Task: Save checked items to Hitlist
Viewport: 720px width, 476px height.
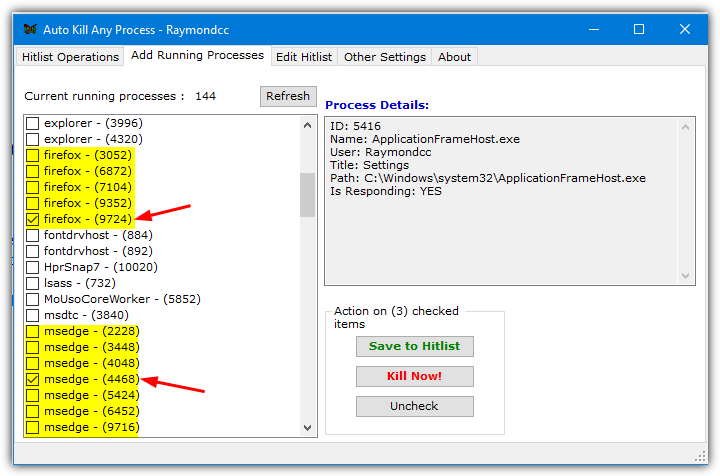Action: tap(415, 346)
